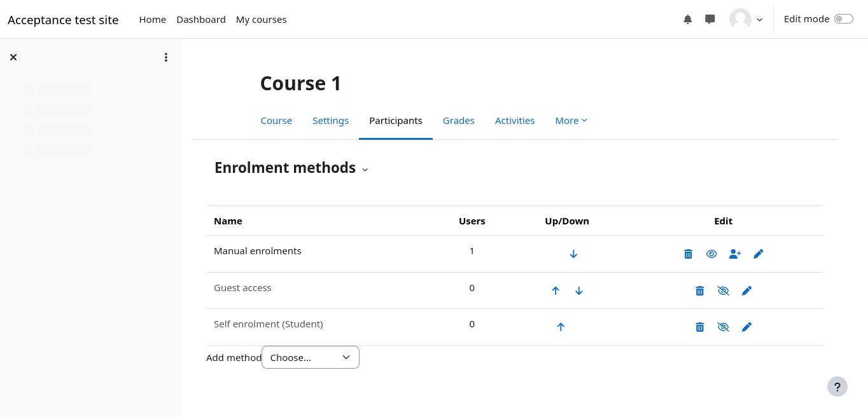Open the notifications bell
This screenshot has height=417, width=868.
(688, 20)
